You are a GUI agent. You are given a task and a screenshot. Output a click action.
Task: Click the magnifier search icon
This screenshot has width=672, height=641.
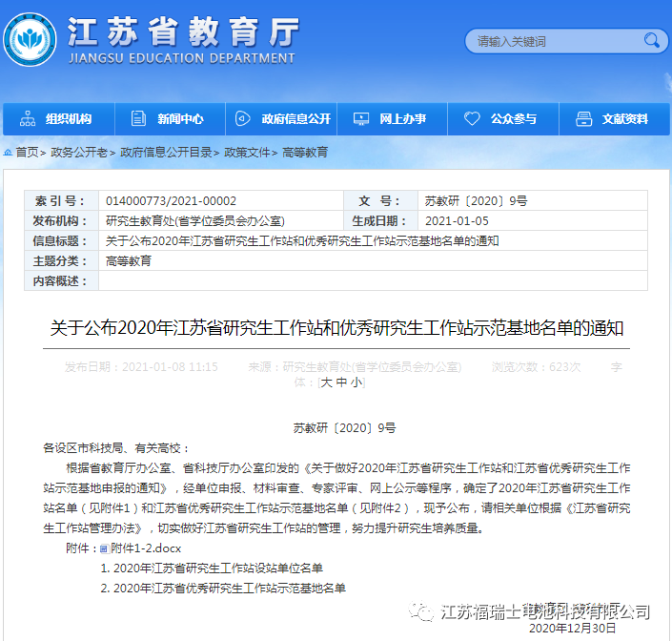[x=652, y=40]
